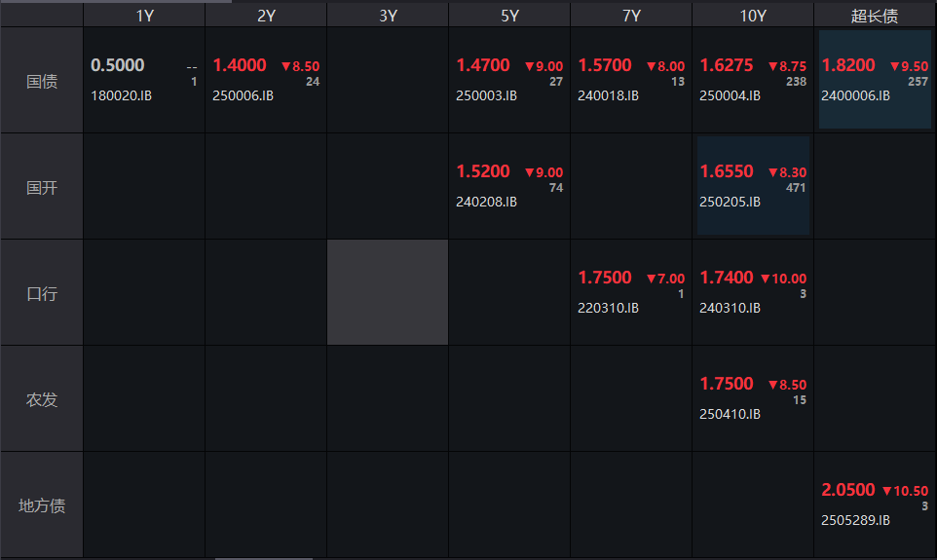The height and width of the screenshot is (560, 937).
Task: Select the 220310.IB yield 1.7500
Action: coord(605,278)
